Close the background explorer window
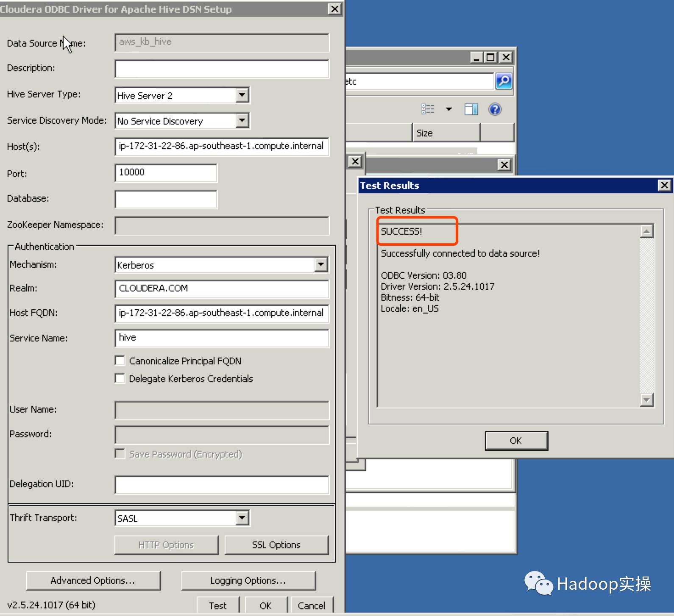 [506, 57]
